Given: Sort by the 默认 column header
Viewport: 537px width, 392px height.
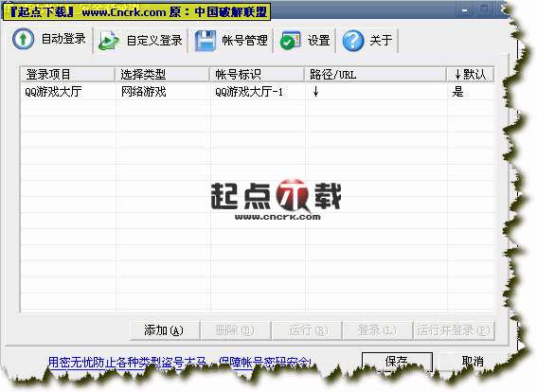Looking at the screenshot, I should point(471,74).
